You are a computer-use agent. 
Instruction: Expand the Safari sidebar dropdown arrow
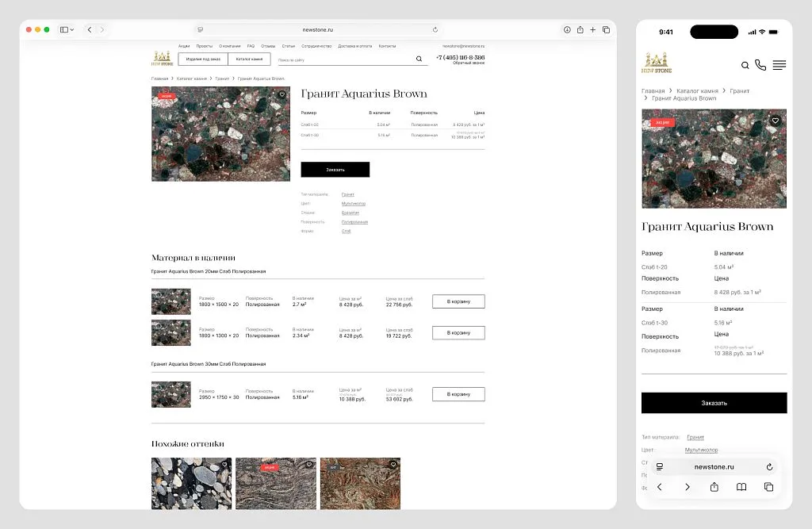click(72, 29)
